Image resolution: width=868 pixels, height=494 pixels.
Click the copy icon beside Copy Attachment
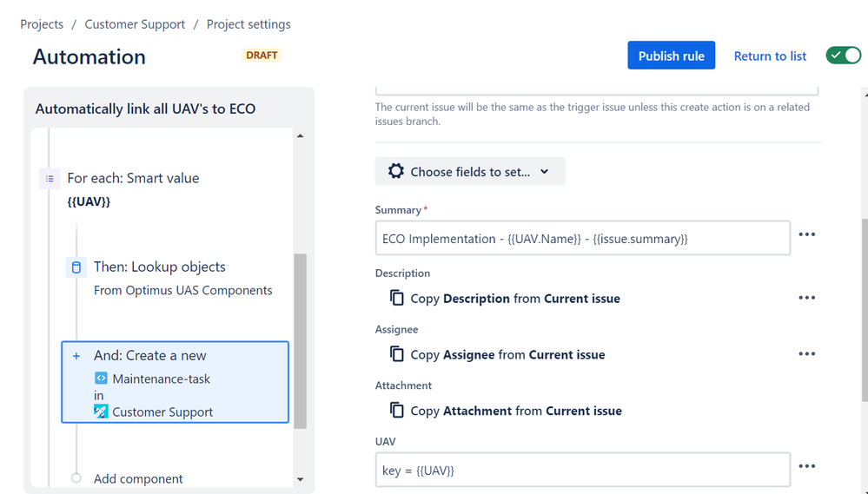click(397, 410)
